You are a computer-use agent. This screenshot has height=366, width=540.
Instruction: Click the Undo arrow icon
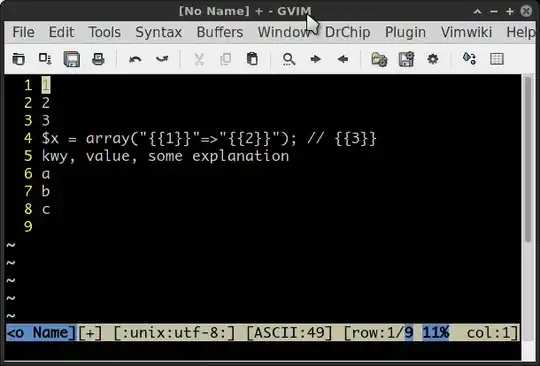[135, 59]
